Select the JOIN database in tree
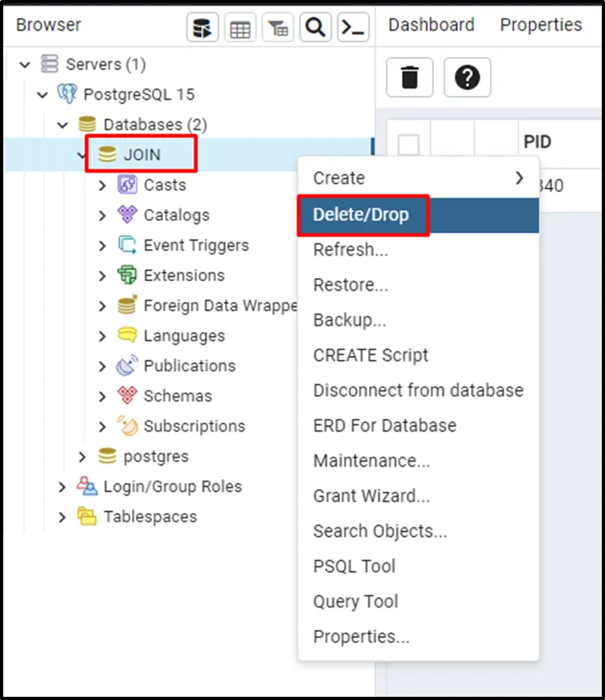This screenshot has width=605, height=700. point(141,154)
